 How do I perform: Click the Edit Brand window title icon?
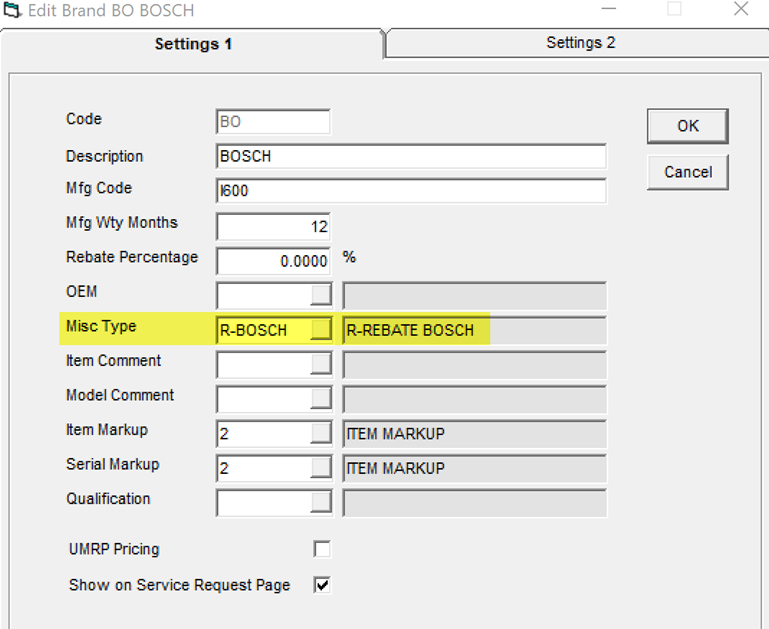[13, 11]
